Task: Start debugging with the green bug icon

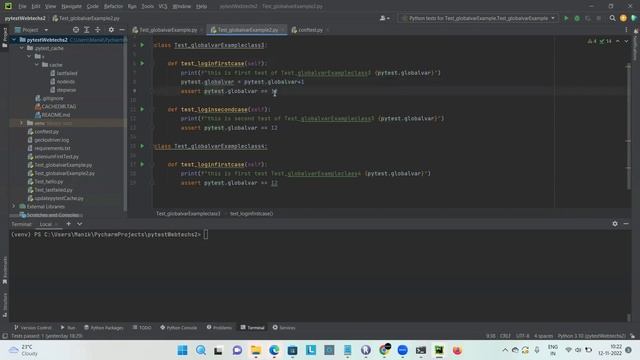Action: pos(577,18)
